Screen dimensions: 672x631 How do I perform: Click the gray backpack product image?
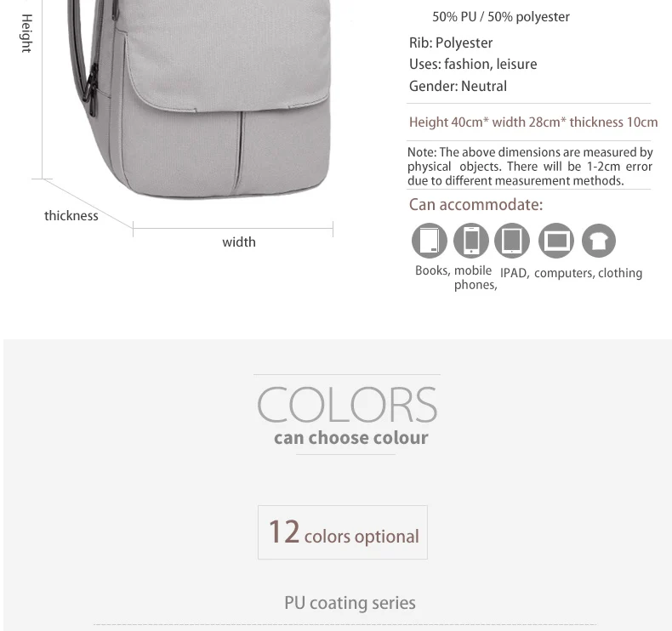point(199,99)
